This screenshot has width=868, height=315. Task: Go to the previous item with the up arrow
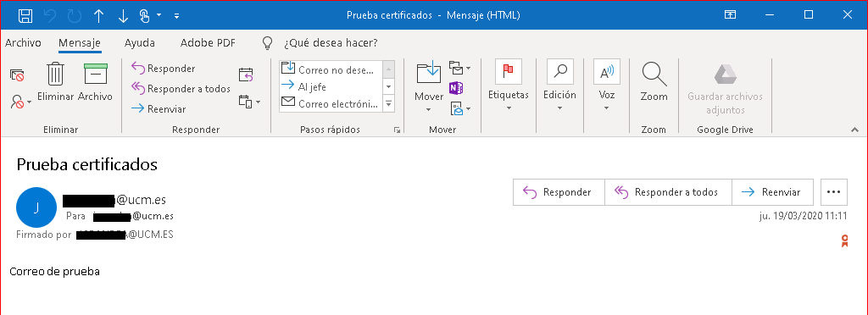tap(99, 16)
